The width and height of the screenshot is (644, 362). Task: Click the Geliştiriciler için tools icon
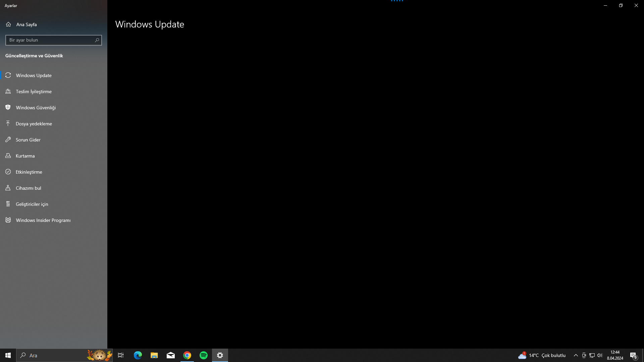click(x=8, y=204)
